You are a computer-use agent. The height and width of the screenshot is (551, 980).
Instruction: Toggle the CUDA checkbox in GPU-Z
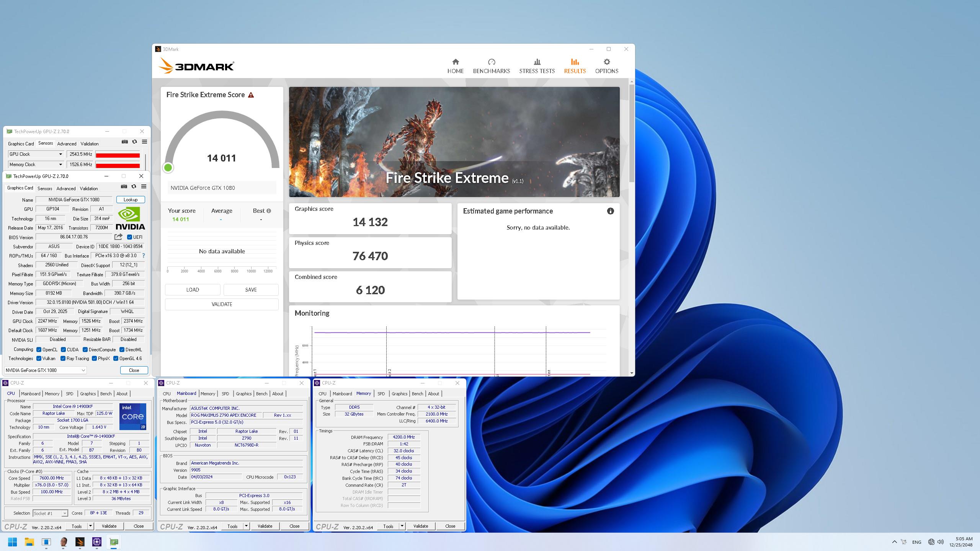(63, 350)
